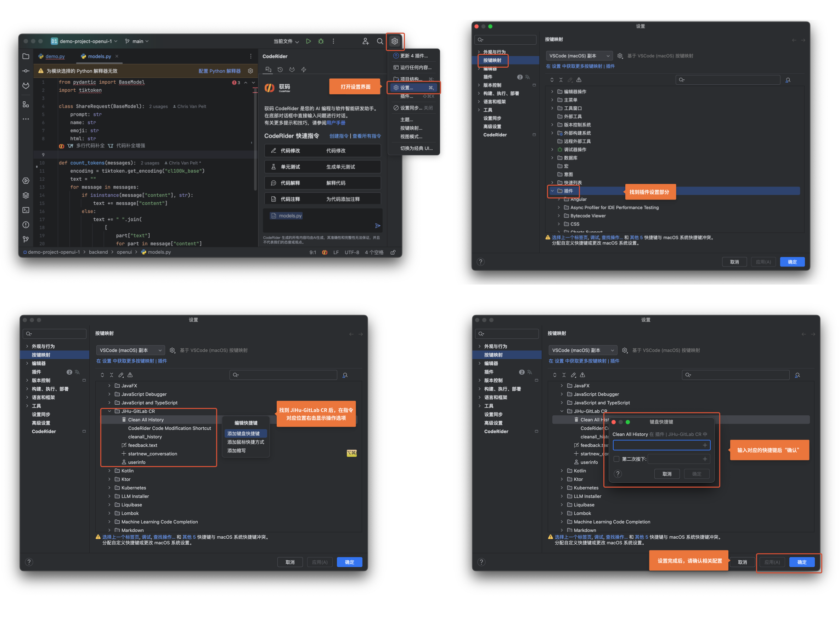Screen dimensions: 840x617
Task: Click the search magnifier icon in IDE toolbar
Action: (380, 41)
